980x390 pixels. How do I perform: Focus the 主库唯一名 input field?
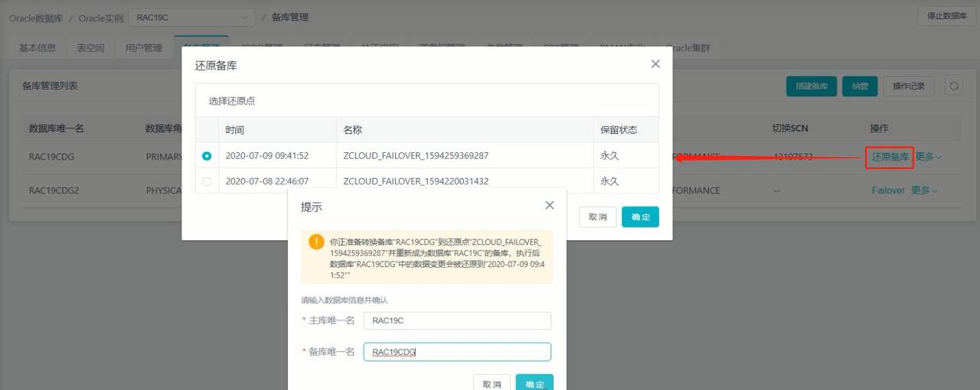[x=457, y=321]
